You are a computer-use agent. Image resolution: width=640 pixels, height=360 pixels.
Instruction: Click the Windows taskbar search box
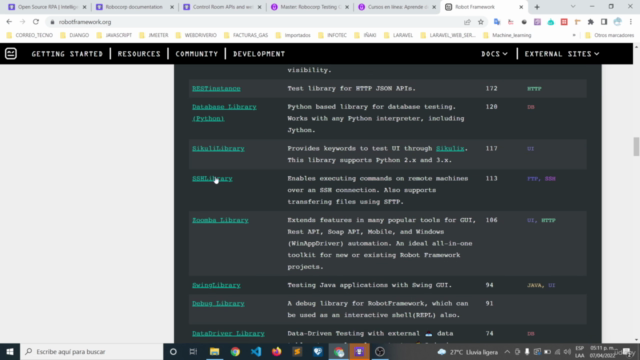coord(91,351)
